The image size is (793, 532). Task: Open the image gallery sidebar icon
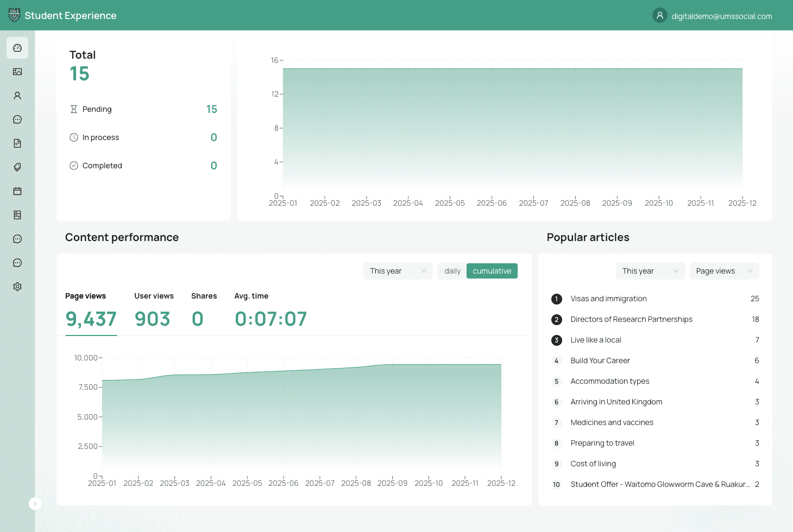coord(17,72)
